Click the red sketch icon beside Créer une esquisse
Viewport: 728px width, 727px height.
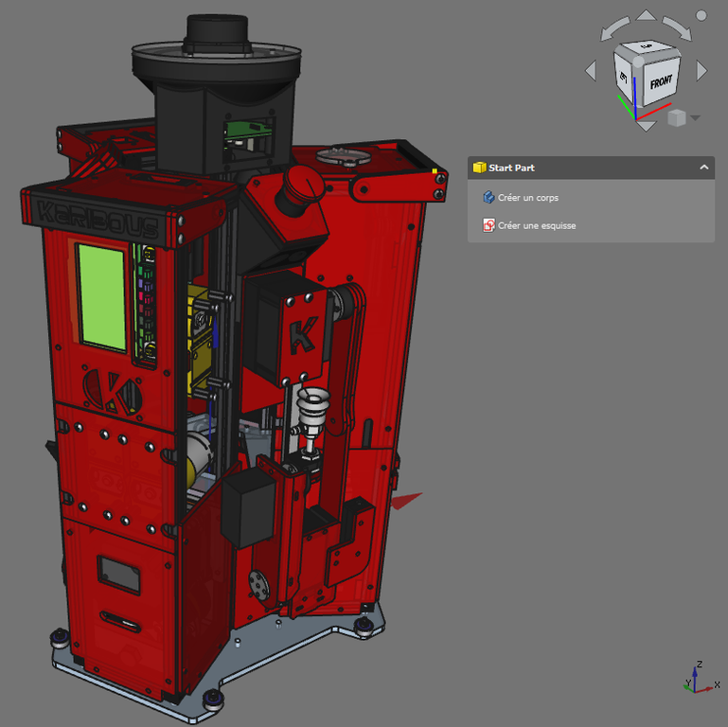pyautogui.click(x=488, y=225)
